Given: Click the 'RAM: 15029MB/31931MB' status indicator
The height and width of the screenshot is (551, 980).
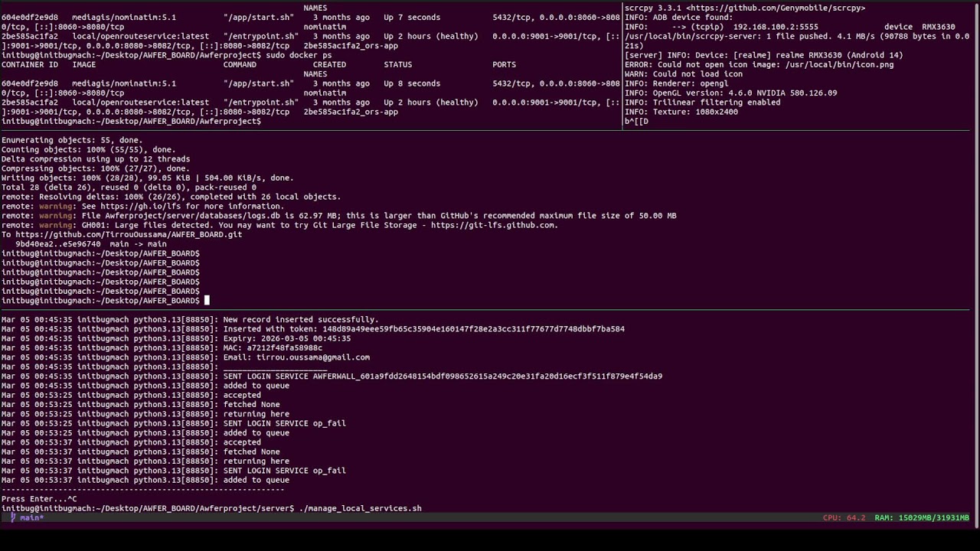Looking at the screenshot, I should coord(922,518).
